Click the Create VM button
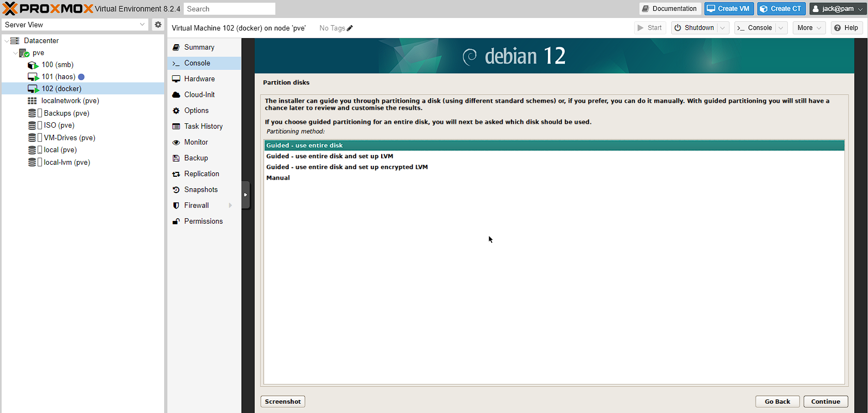The width and height of the screenshot is (868, 413). (729, 9)
